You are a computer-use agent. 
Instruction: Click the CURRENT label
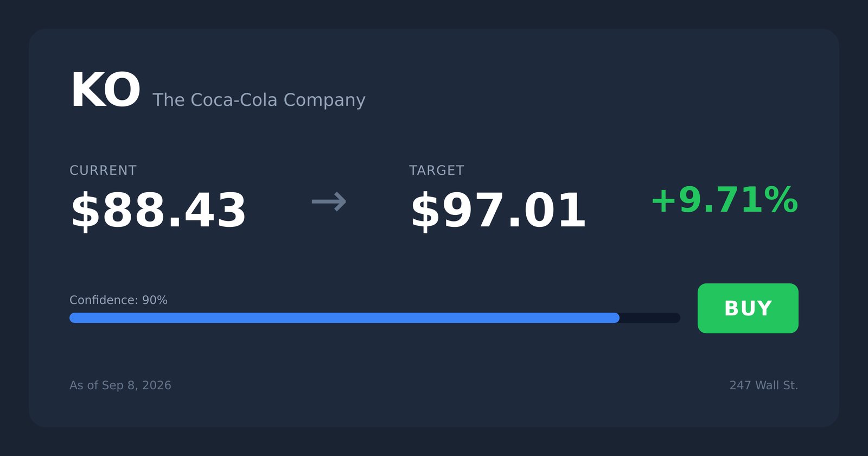click(103, 170)
